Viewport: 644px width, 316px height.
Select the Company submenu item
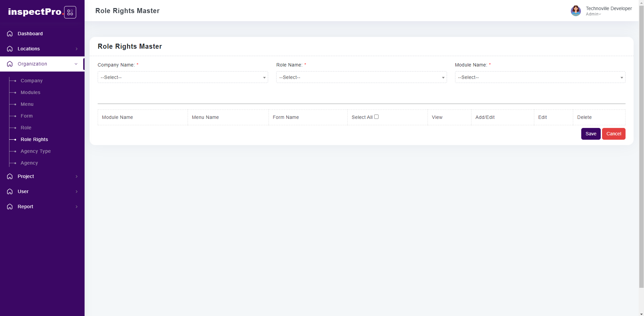(x=32, y=81)
